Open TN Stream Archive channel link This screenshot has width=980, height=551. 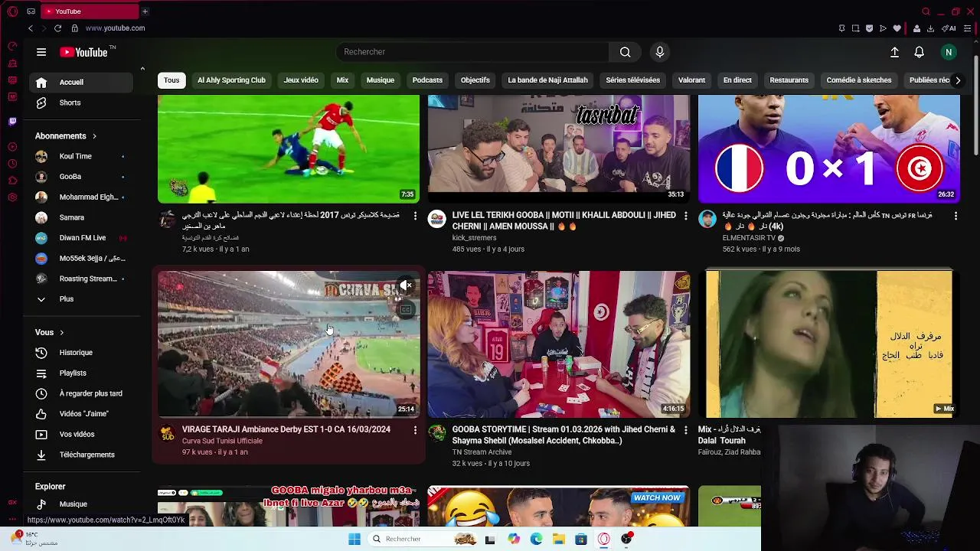point(482,452)
